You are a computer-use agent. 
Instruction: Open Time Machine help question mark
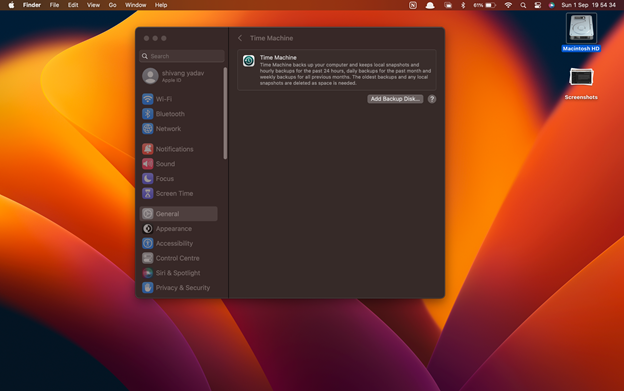pyautogui.click(x=432, y=99)
